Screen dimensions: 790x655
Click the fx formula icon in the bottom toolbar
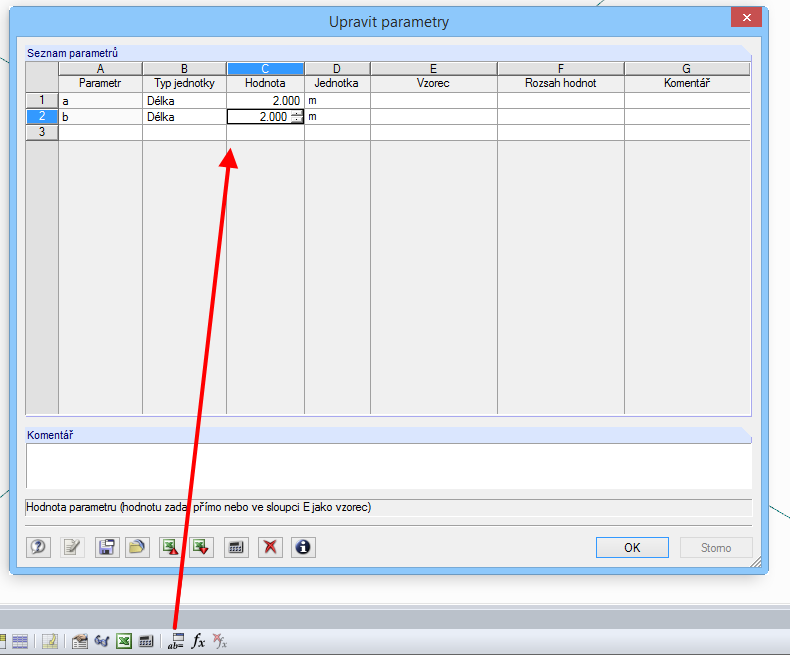tap(198, 641)
